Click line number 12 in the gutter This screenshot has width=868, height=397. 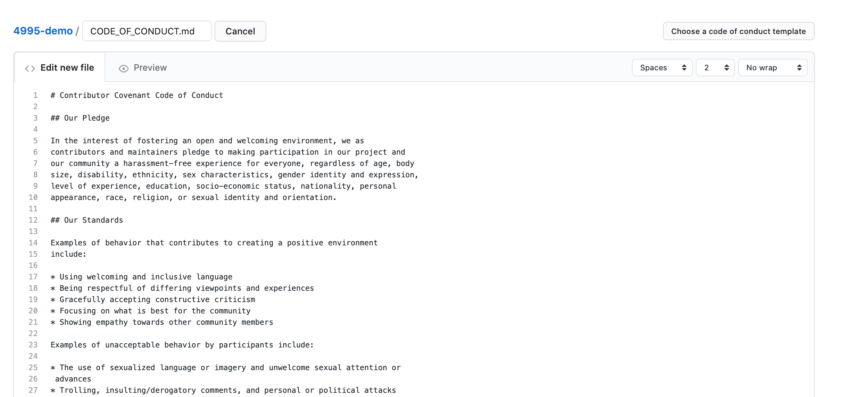(33, 220)
